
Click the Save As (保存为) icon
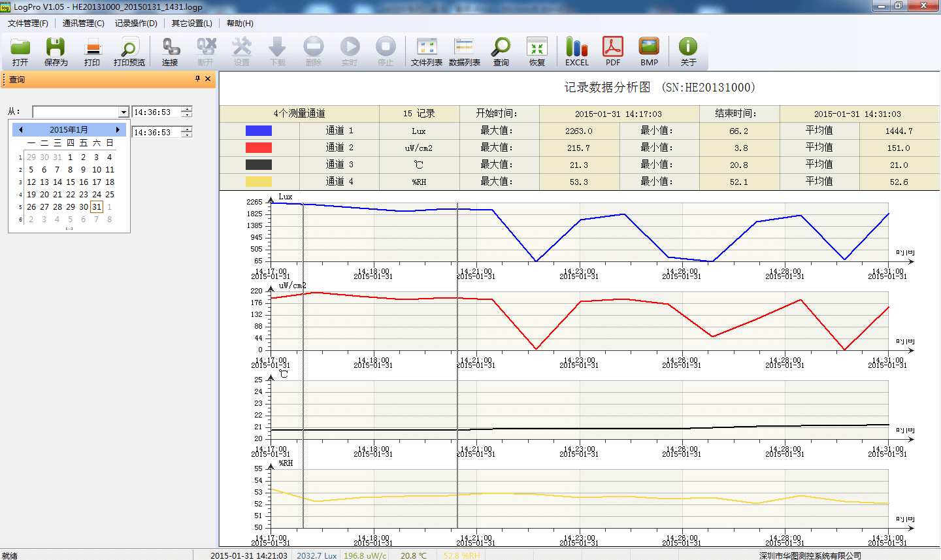point(56,51)
